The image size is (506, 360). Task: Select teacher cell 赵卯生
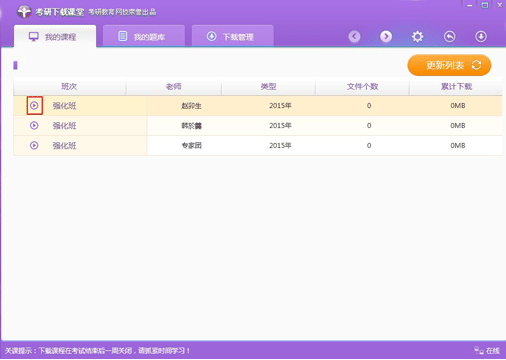[x=191, y=106]
